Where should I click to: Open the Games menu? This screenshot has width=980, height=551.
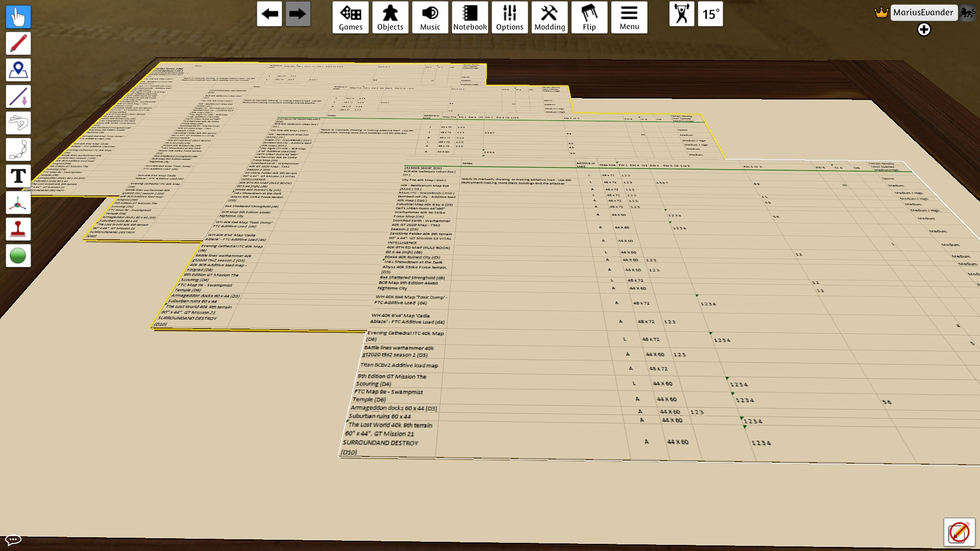coord(351,17)
